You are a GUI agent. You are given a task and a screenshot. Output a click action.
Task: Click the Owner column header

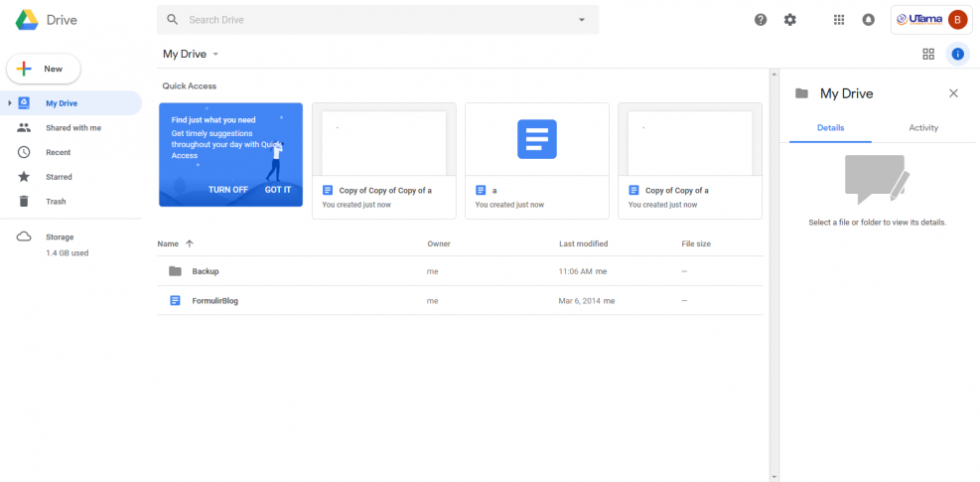click(x=439, y=243)
